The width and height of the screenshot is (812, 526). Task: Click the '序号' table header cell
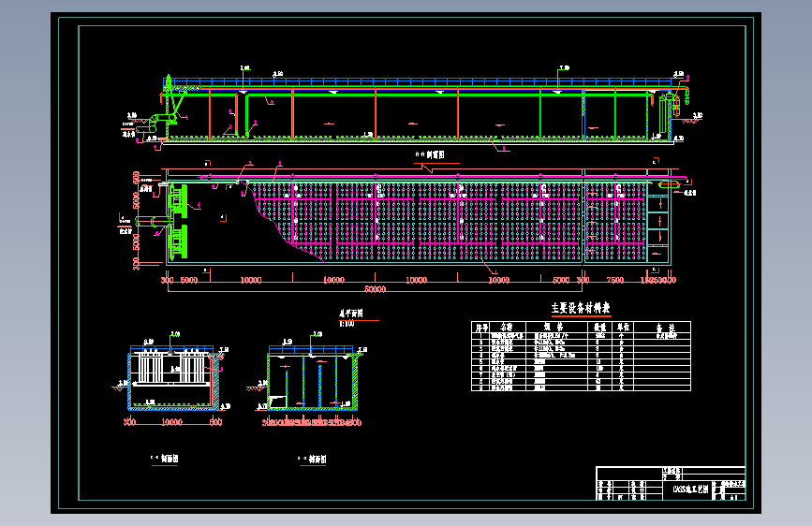click(x=481, y=328)
